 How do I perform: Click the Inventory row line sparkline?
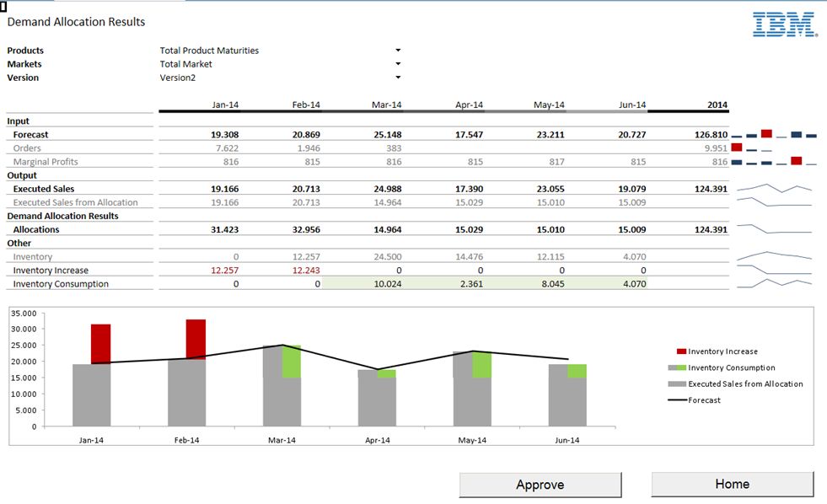774,256
